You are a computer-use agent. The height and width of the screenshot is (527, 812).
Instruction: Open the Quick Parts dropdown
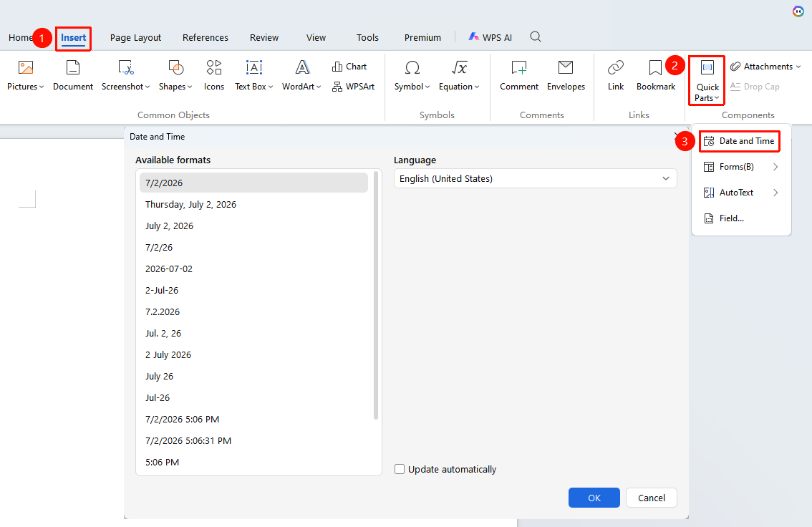point(707,80)
